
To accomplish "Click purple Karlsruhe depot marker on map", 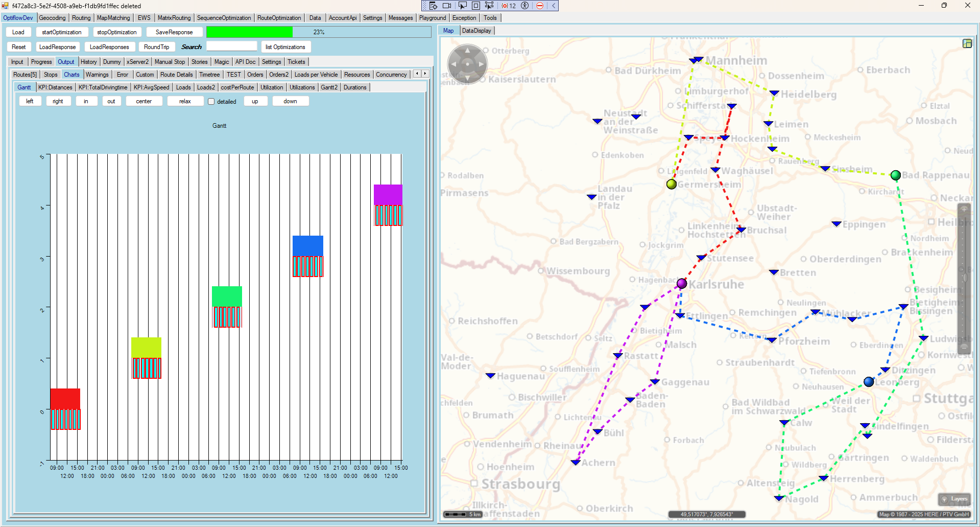I will pos(681,284).
